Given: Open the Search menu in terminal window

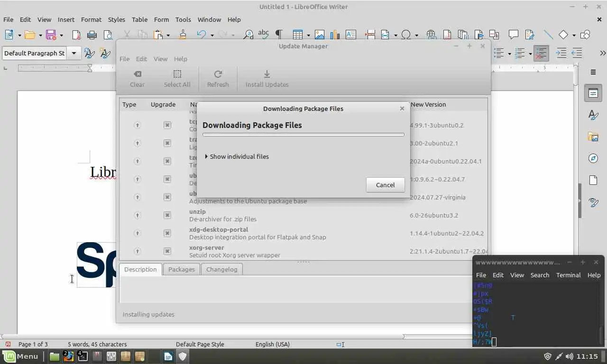Looking at the screenshot, I should coord(540,275).
